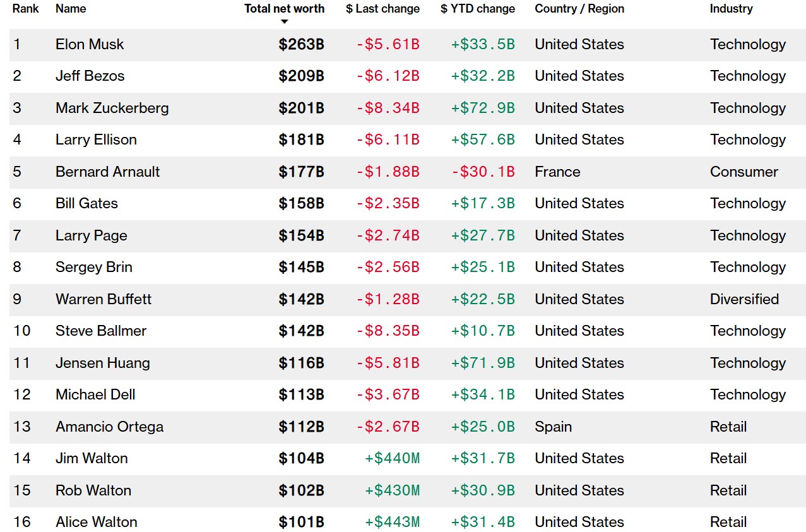Click Michael Dell's Technology industry cell
Viewport: 806px width, 532px height.
(747, 394)
